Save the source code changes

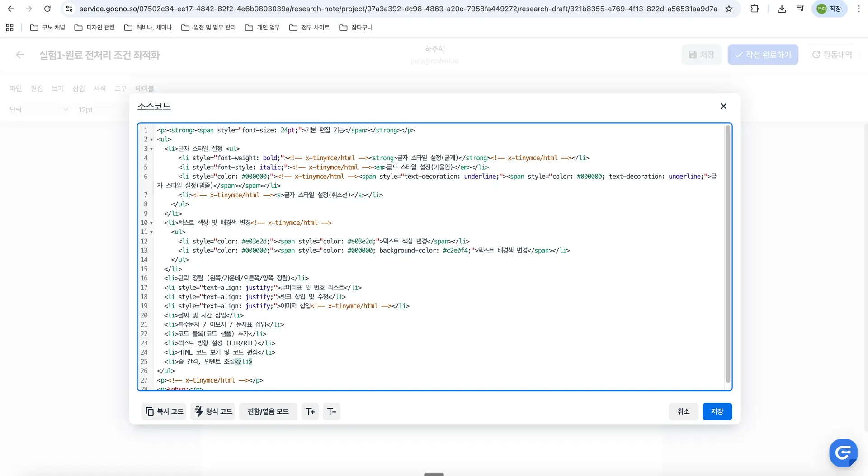coord(717,411)
